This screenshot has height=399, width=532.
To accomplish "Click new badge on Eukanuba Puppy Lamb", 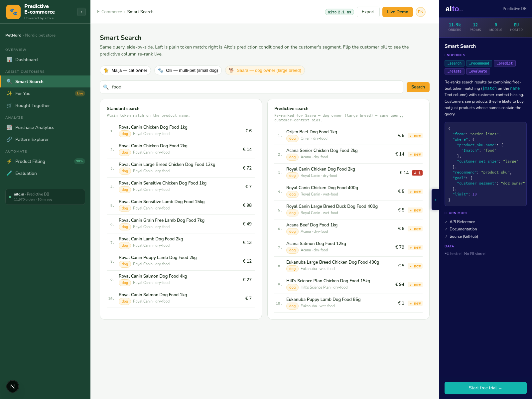I will pyautogui.click(x=415, y=303).
